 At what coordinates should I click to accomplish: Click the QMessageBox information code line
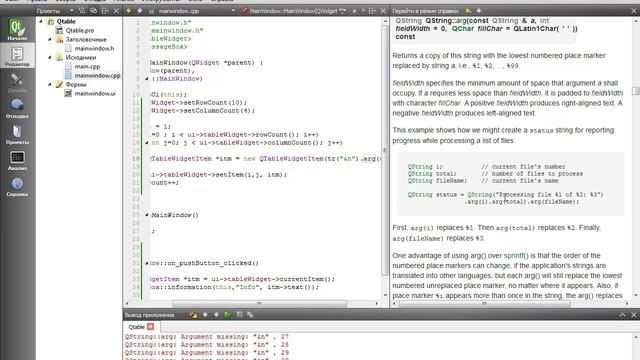tap(234, 287)
